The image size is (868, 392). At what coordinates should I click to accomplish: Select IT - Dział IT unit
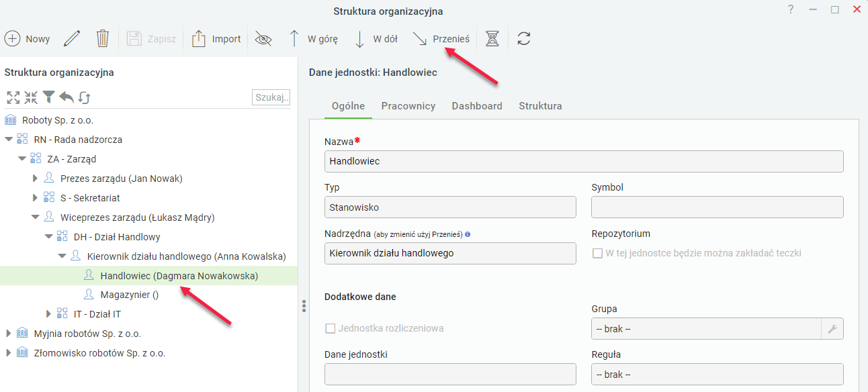(x=97, y=314)
